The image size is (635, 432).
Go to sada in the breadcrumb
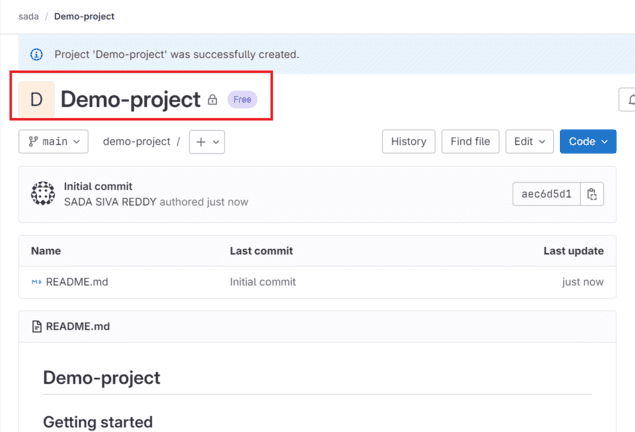click(29, 17)
